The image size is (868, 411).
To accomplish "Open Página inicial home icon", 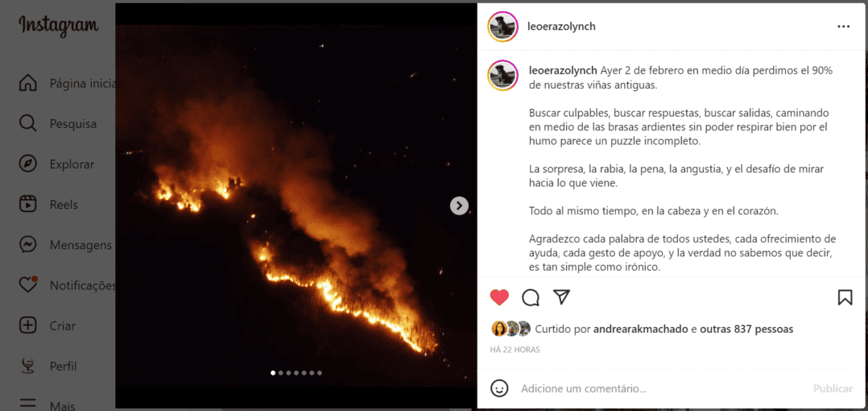I will pos(27,84).
